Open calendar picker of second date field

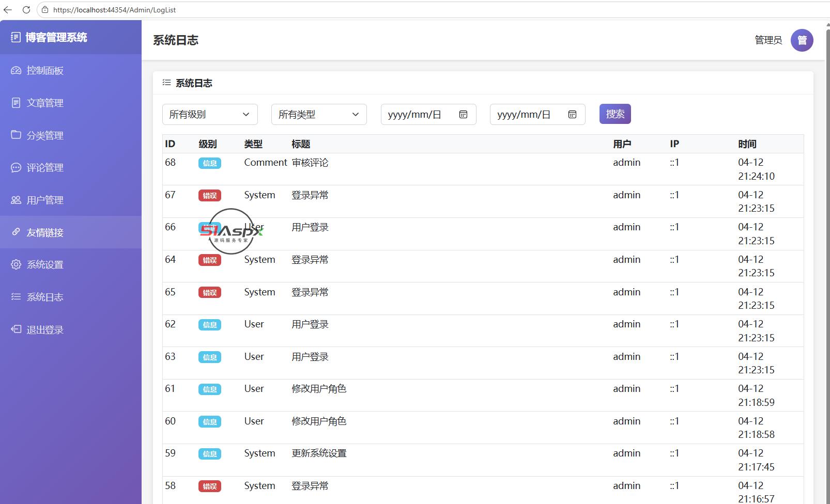pyautogui.click(x=572, y=115)
